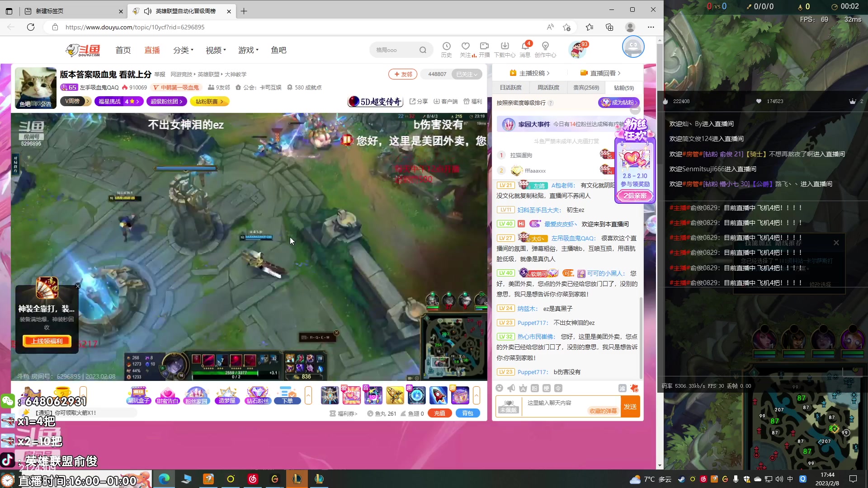Send the rocket gift icon
The image size is (868, 488).
pyautogui.click(x=438, y=395)
